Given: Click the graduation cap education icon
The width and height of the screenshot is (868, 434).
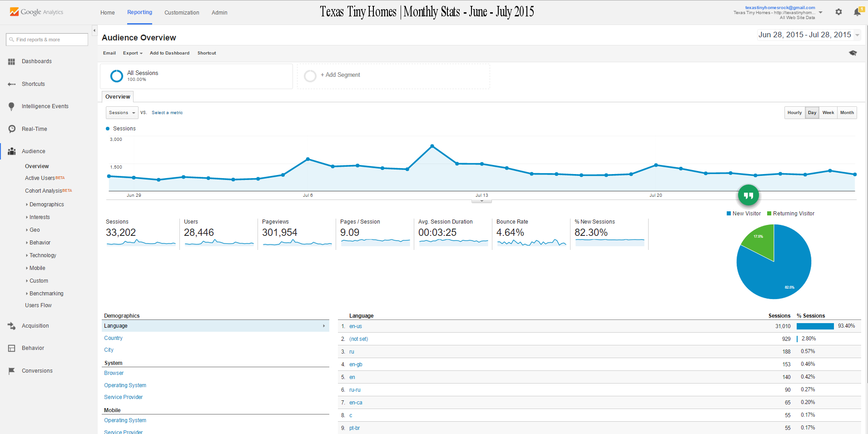Looking at the screenshot, I should pyautogui.click(x=853, y=53).
